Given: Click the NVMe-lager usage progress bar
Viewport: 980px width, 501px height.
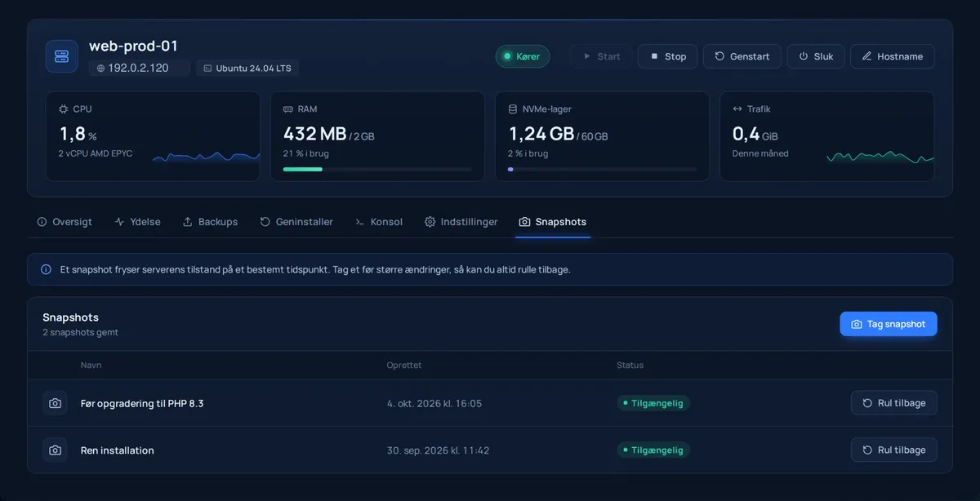Looking at the screenshot, I should 603,170.
